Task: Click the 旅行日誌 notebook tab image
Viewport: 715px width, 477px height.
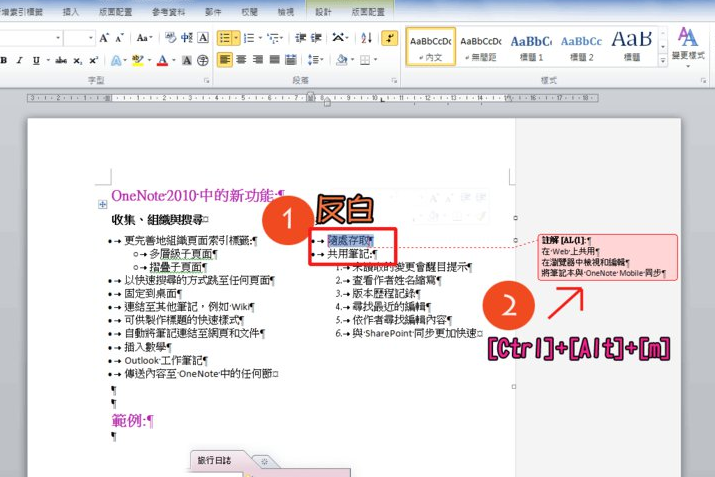Action: pos(214,461)
